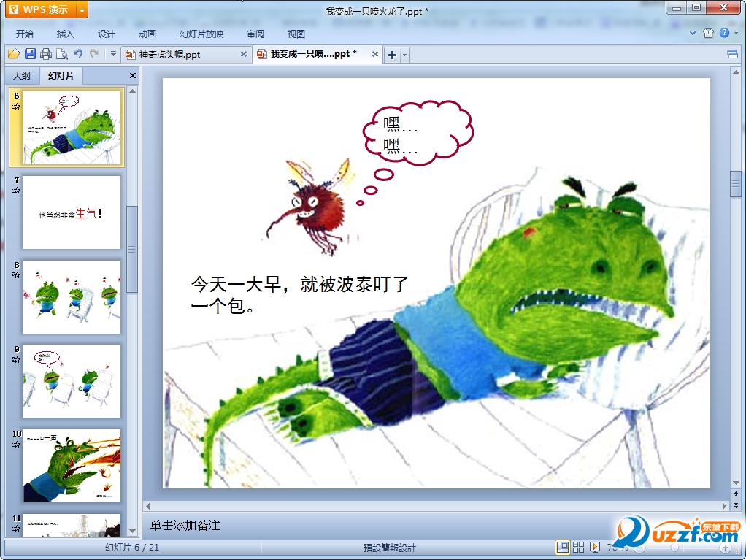Open quick access toolbar customize dropdown

[113, 54]
